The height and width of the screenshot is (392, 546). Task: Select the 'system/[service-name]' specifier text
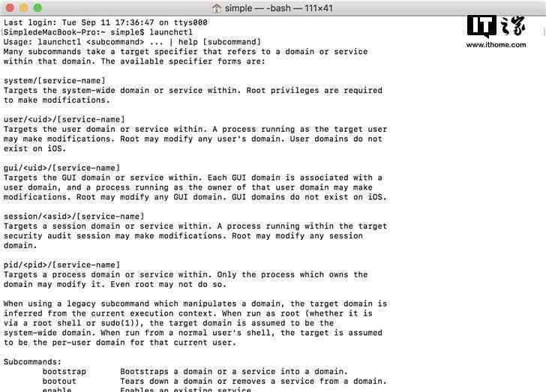[x=54, y=81]
